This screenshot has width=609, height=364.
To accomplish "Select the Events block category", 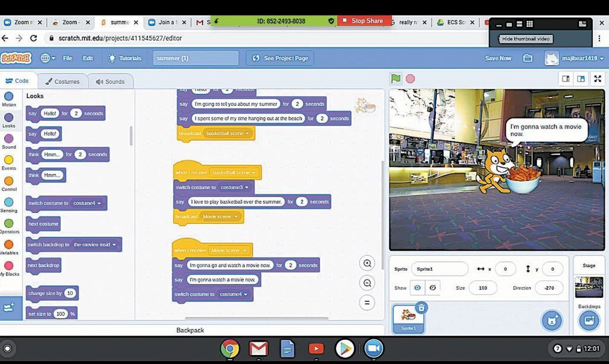I will 8,163.
